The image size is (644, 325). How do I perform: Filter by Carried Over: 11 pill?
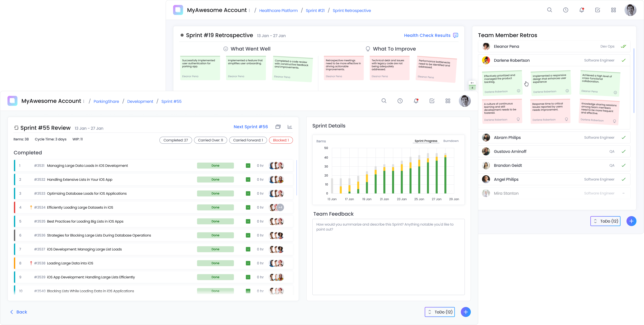pos(211,140)
